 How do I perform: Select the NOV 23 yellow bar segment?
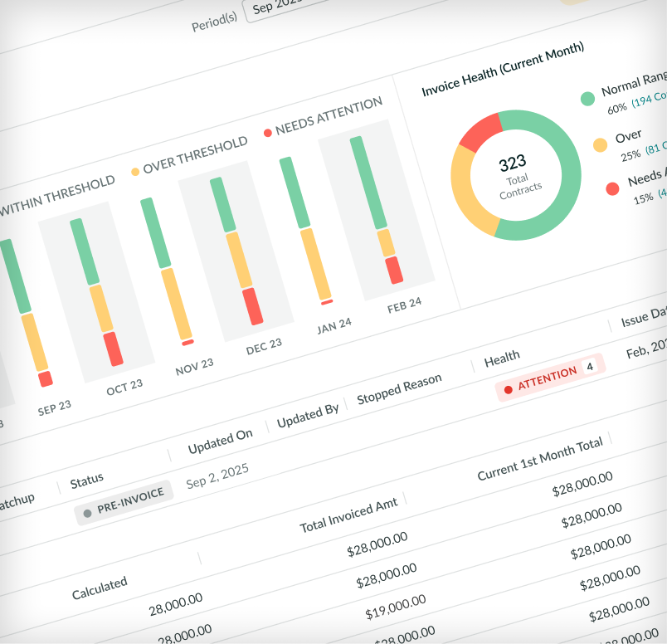point(177,304)
